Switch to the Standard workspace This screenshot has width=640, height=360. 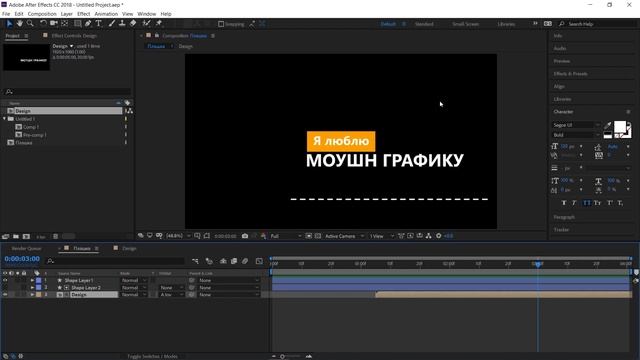pos(424,24)
